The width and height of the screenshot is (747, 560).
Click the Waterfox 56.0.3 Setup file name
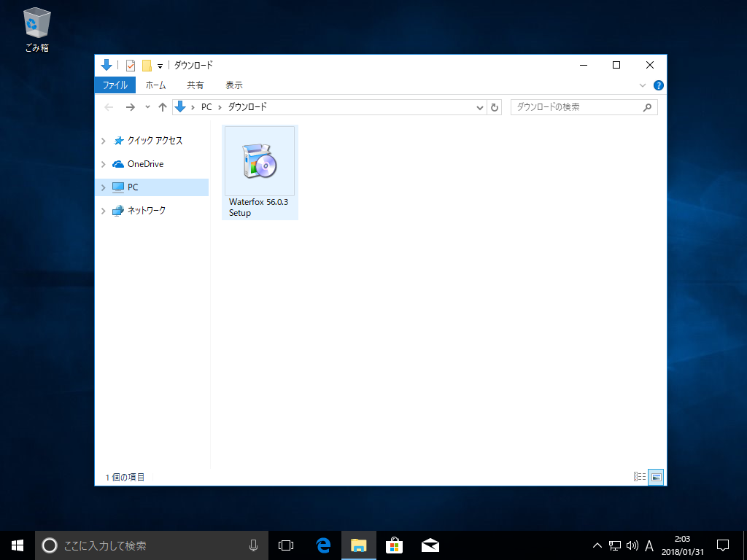258,207
